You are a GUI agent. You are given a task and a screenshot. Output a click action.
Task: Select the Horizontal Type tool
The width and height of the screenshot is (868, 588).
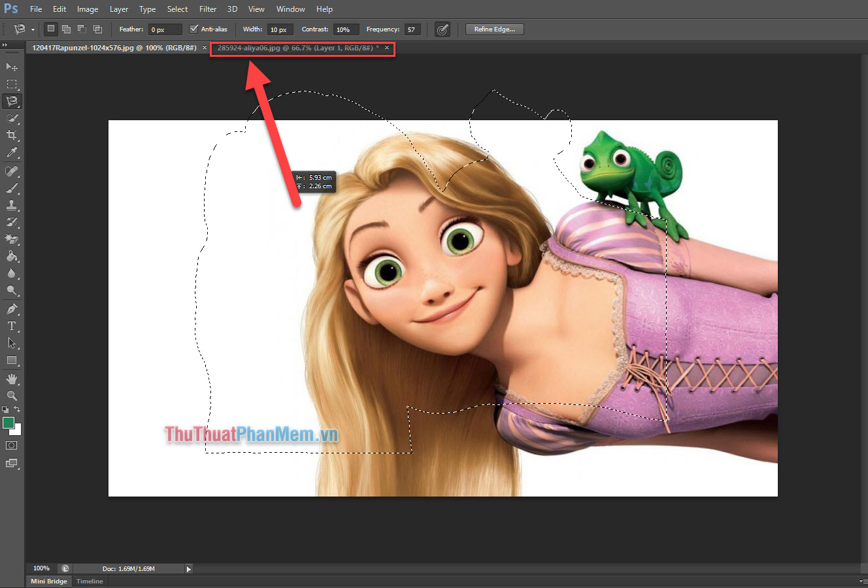[12, 325]
